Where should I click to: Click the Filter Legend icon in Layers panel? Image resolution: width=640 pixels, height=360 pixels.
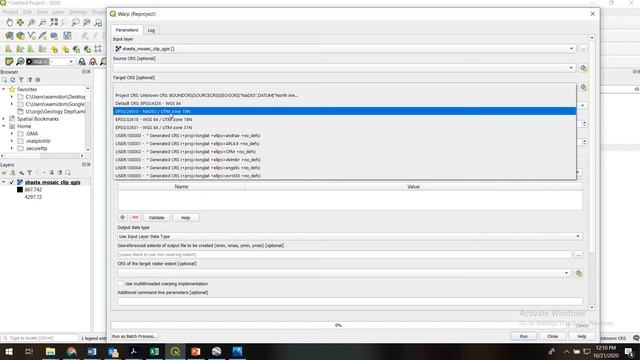tap(29, 173)
